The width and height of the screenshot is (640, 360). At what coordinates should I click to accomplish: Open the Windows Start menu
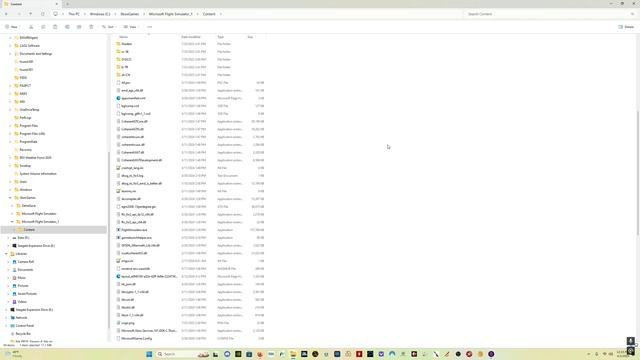149,354
